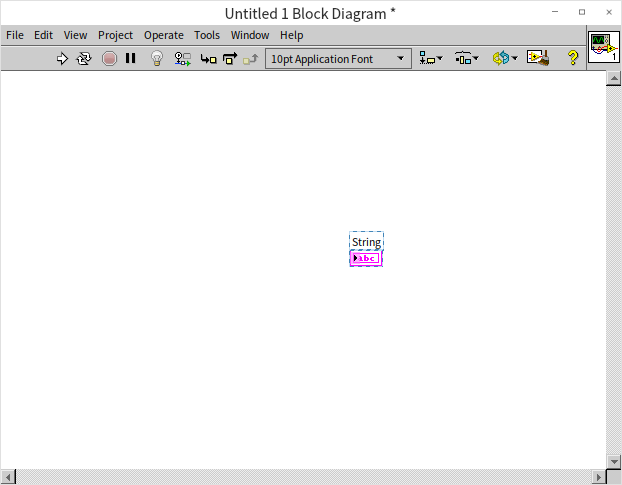Select the String terminal on diagram
The width and height of the screenshot is (622, 485).
pos(366,258)
